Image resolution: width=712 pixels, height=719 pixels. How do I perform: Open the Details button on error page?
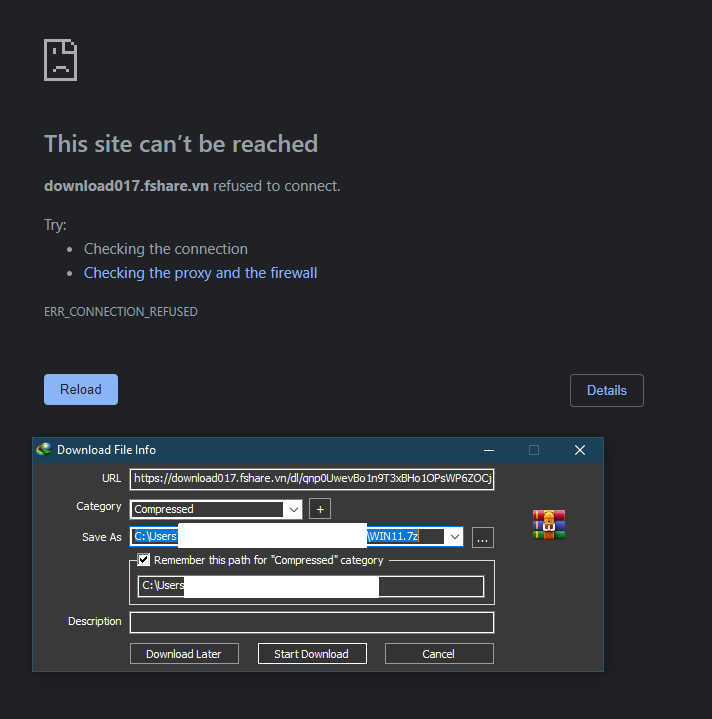point(607,390)
